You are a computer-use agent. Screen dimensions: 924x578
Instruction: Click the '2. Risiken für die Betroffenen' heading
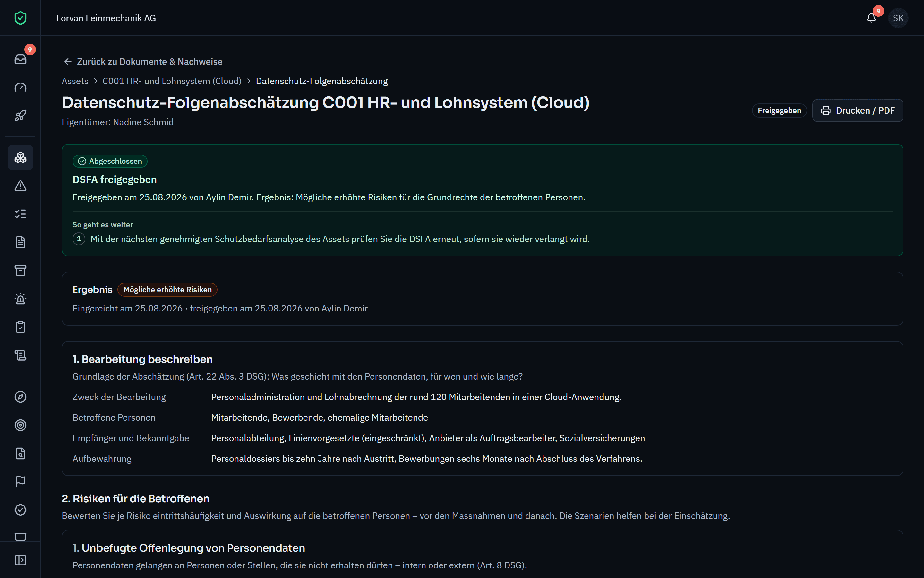135,499
